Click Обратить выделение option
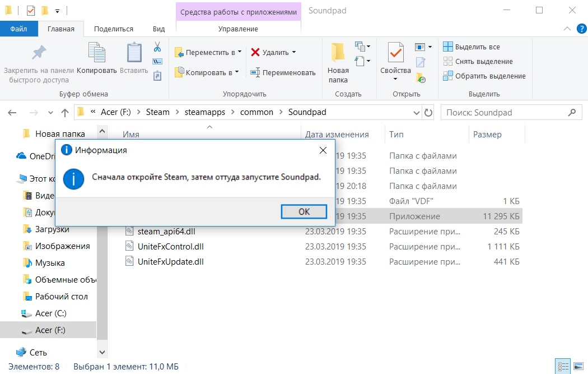 [490, 76]
